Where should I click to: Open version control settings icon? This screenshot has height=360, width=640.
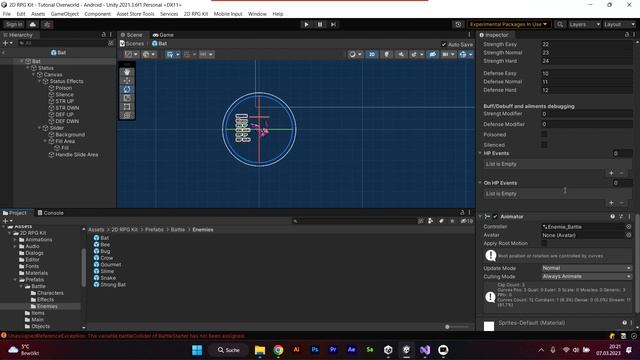click(47, 24)
